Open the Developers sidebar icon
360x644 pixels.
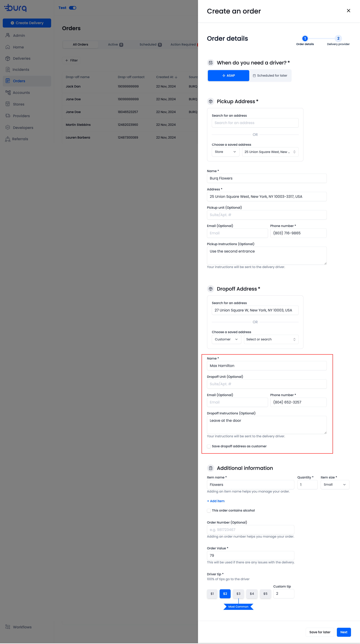[8, 127]
